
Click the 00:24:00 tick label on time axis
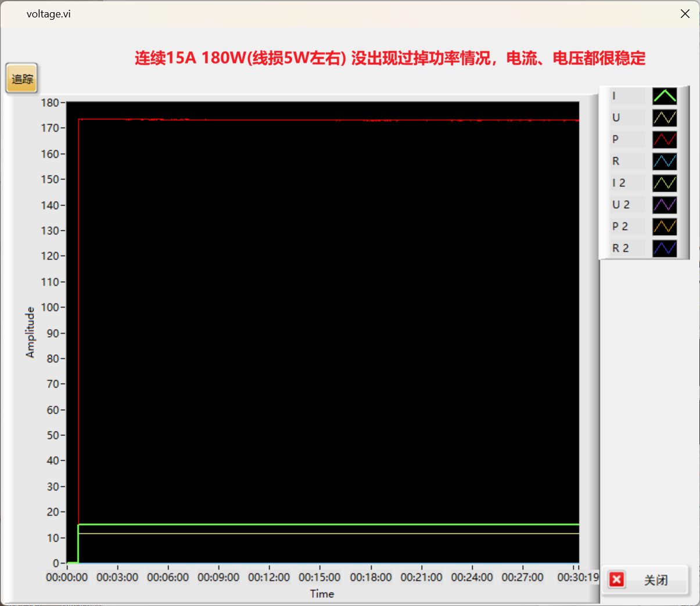click(x=472, y=577)
